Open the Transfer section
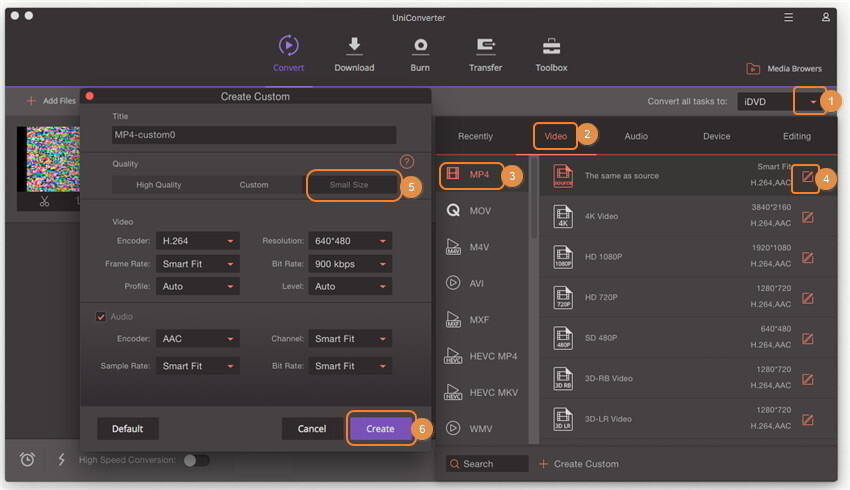Image resolution: width=850 pixels, height=490 pixels. pos(485,53)
